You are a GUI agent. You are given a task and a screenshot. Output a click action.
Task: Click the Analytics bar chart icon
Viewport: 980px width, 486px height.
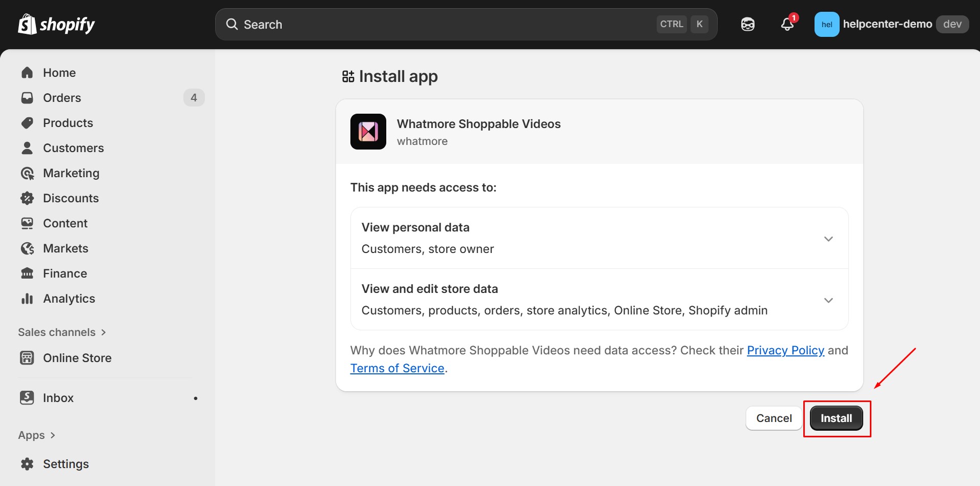[x=27, y=299]
